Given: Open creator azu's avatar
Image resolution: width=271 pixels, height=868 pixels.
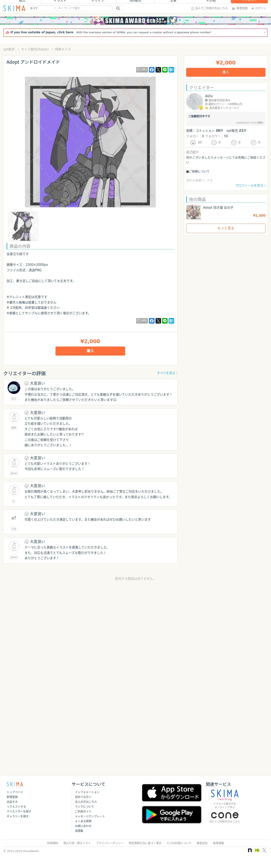Looking at the screenshot, I should [195, 101].
